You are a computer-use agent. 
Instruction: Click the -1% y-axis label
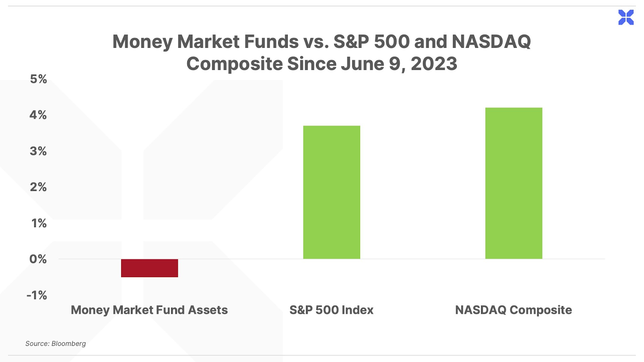pyautogui.click(x=37, y=295)
